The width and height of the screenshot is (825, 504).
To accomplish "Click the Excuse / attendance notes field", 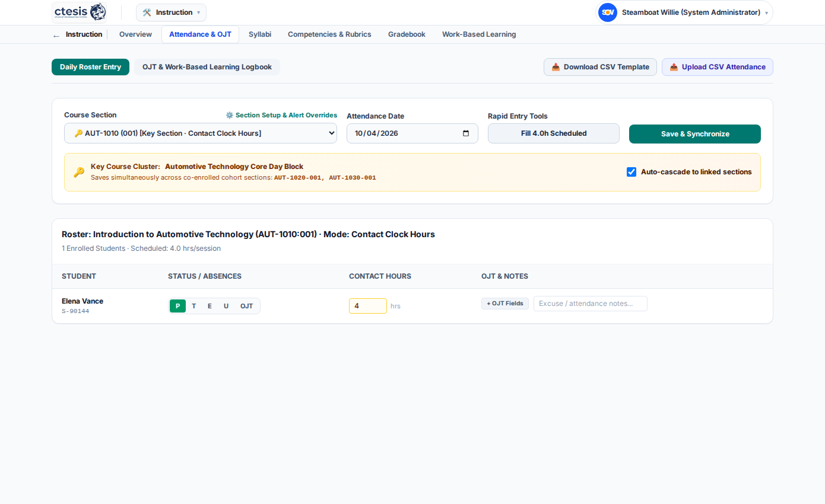I will [x=591, y=304].
